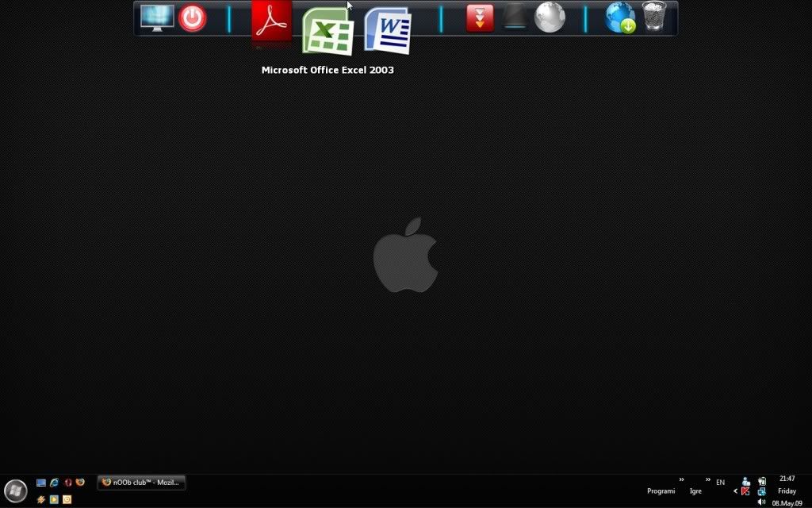
Task: Click the Friday day label in tray
Action: (787, 491)
